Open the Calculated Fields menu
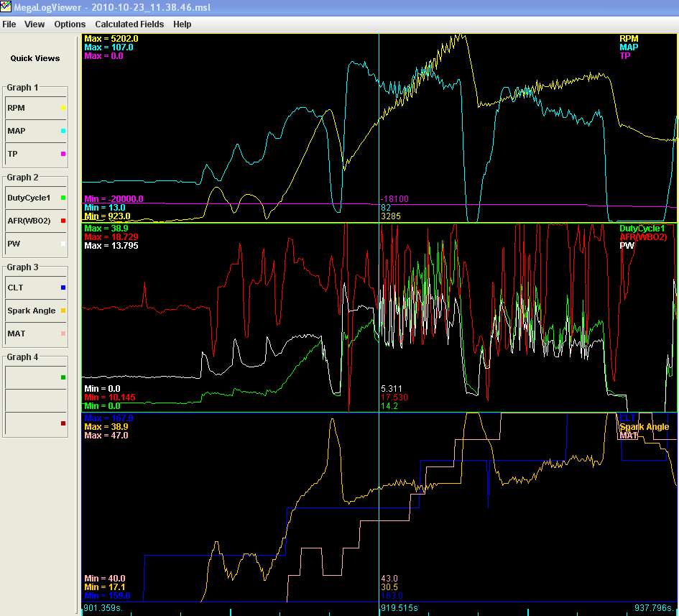 click(129, 24)
